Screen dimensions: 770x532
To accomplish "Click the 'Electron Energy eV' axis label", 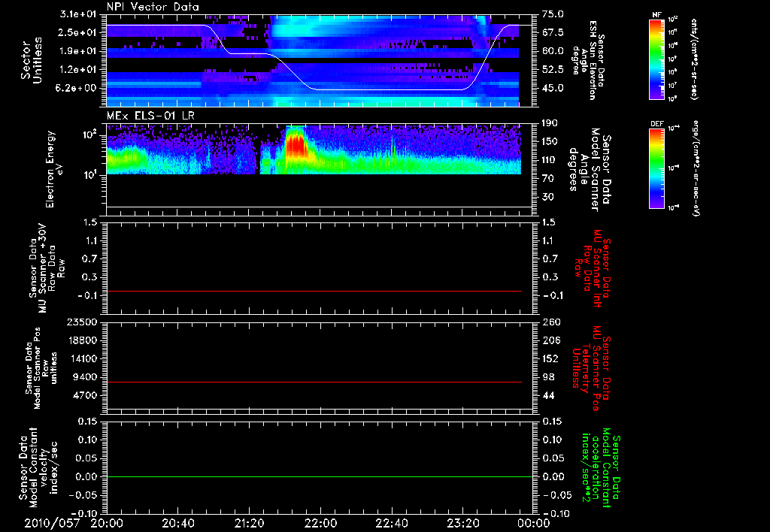I will [x=54, y=169].
